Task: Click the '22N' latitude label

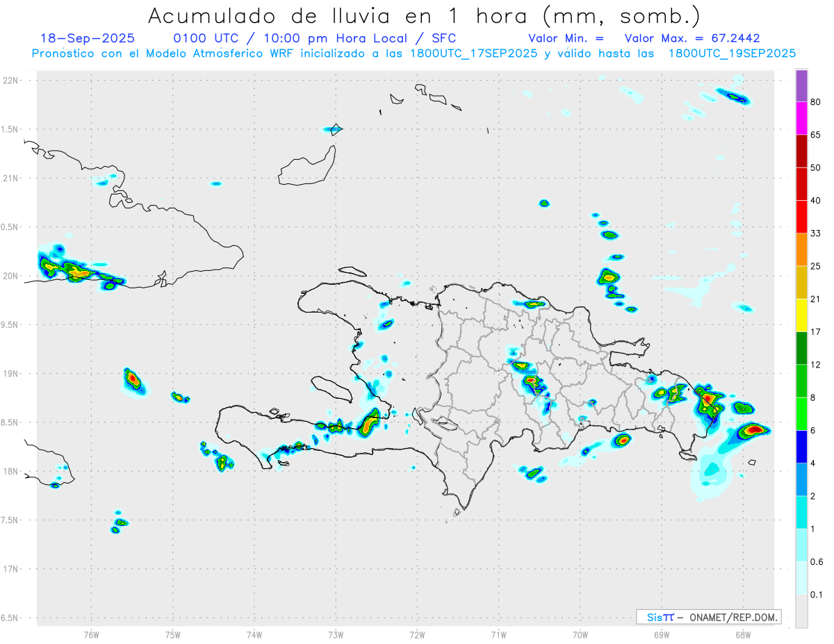Action: click(x=10, y=80)
